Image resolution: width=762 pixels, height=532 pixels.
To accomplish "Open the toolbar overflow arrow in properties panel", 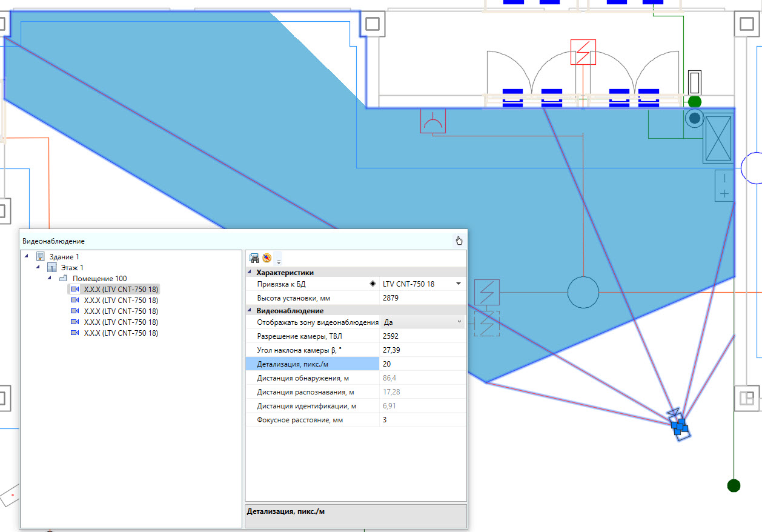I will click(279, 261).
